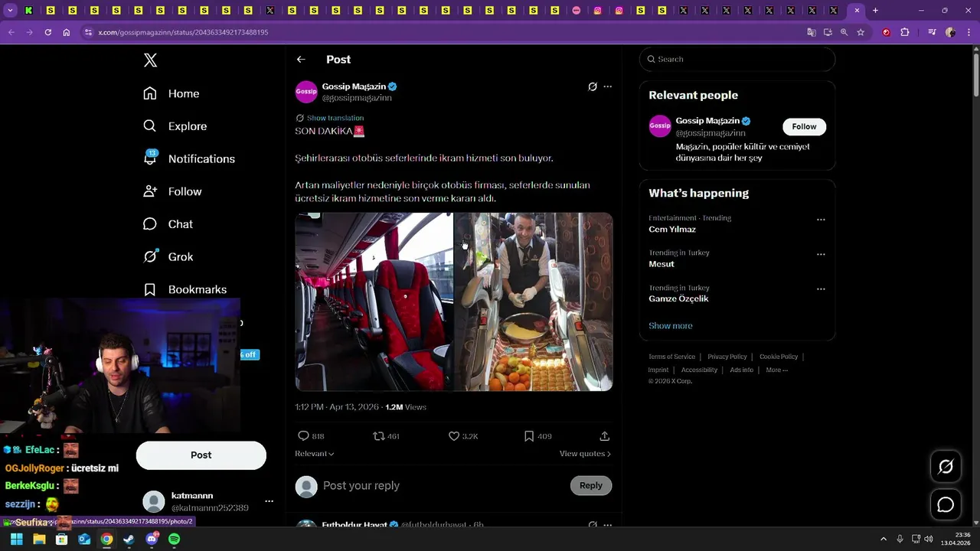Open account menu for katmannn

[269, 501]
